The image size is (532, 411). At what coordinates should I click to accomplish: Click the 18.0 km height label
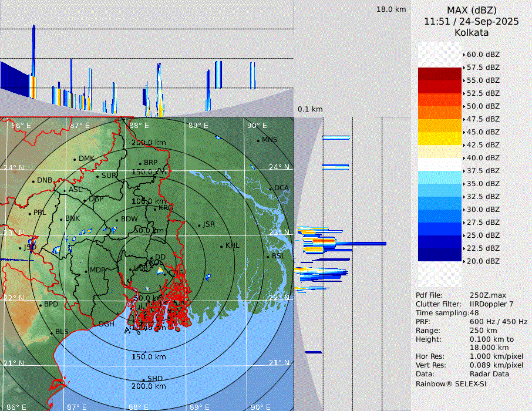point(391,9)
